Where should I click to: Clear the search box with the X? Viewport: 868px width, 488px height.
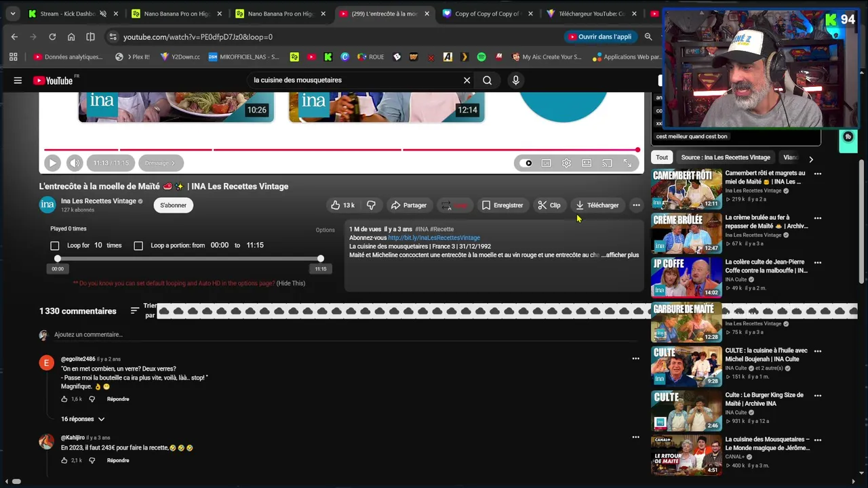pos(467,80)
